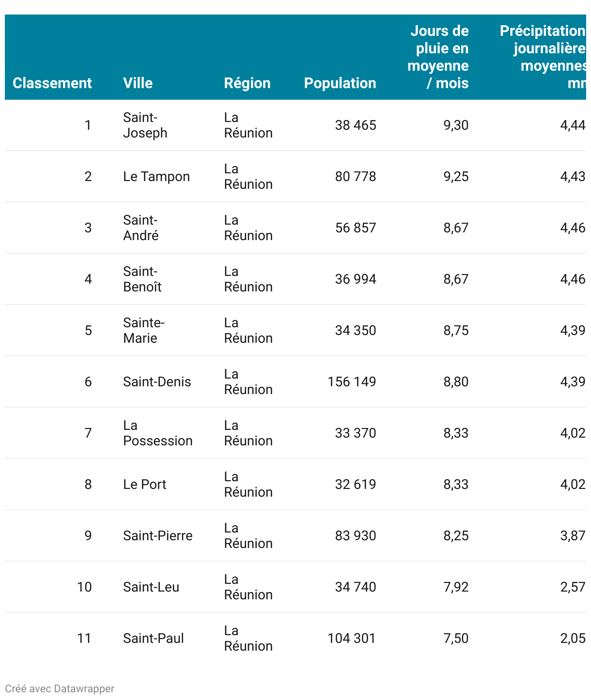The height and width of the screenshot is (700, 591).
Task: Select the Sainte-Marie city cell
Action: coord(144,331)
